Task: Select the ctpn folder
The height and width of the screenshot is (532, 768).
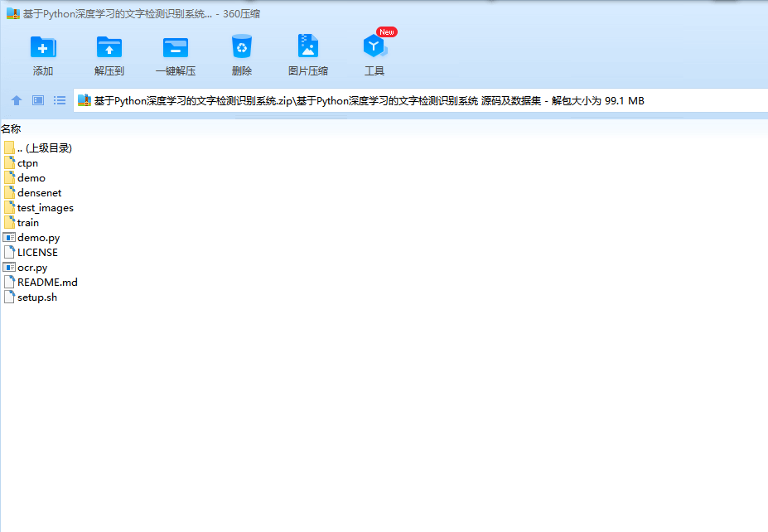Action: tap(21, 162)
